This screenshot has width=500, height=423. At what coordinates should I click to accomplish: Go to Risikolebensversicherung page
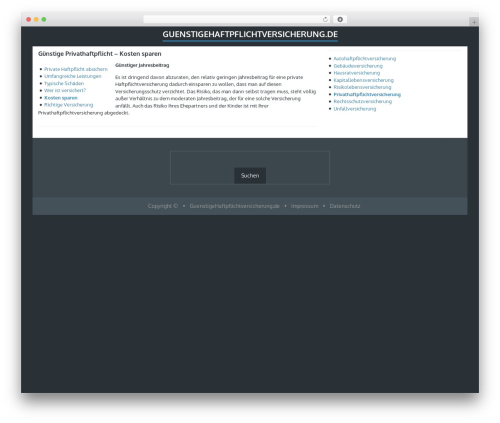coord(362,87)
